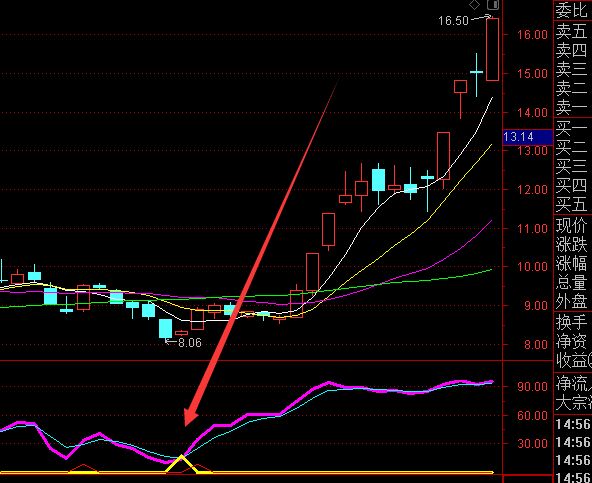The height and width of the screenshot is (483, 592).
Task: Select the 卖三 ask level row
Action: coord(573,70)
